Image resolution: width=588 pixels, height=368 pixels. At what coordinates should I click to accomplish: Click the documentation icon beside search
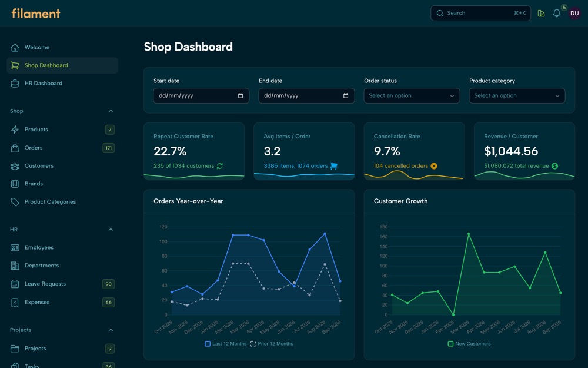(x=541, y=14)
